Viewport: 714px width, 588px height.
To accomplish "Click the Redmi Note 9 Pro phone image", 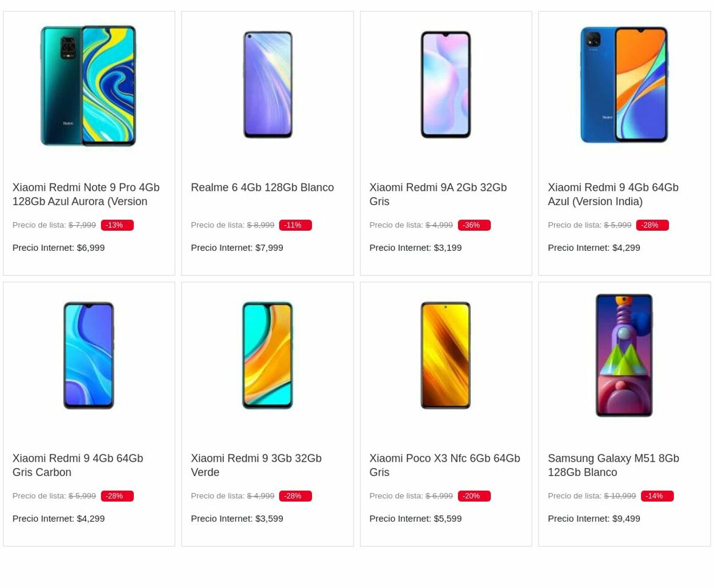I will [x=89, y=85].
